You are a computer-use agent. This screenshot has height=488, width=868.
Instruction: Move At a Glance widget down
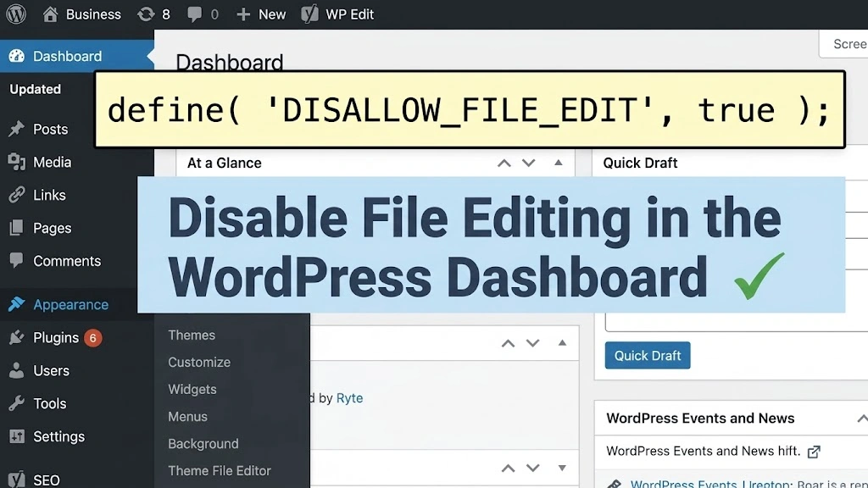point(529,164)
